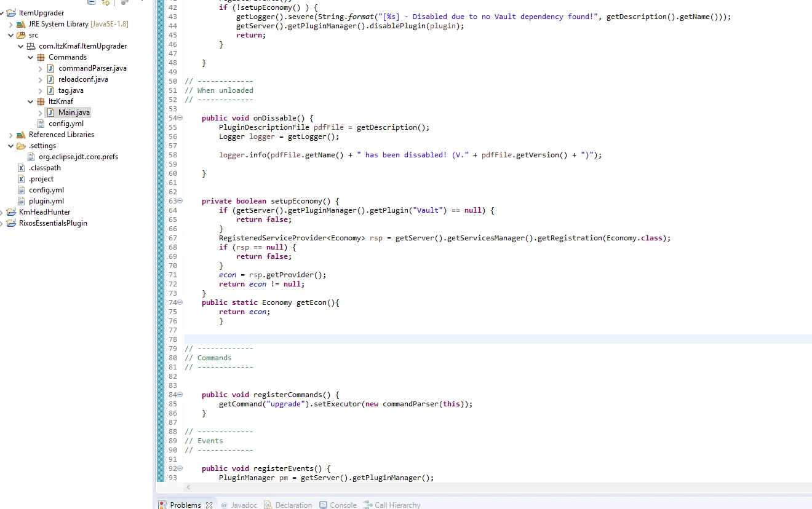Expand the Referenced Libraries node

[11, 135]
